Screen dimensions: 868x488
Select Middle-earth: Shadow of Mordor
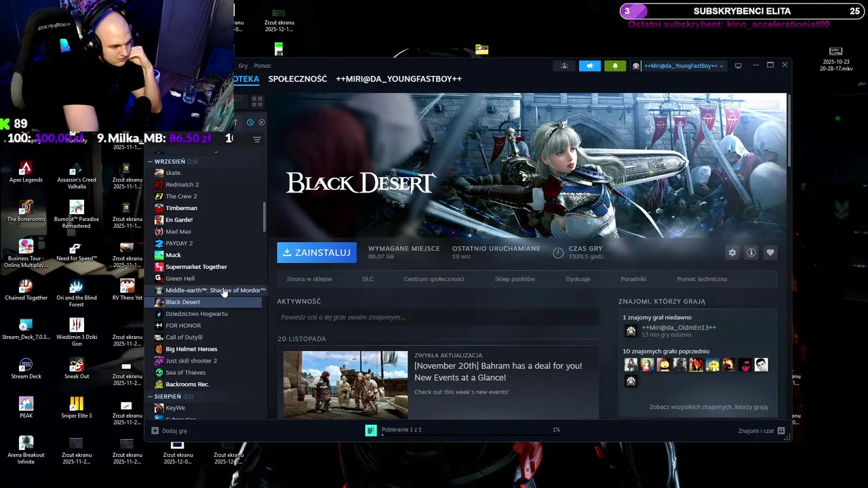coord(210,290)
